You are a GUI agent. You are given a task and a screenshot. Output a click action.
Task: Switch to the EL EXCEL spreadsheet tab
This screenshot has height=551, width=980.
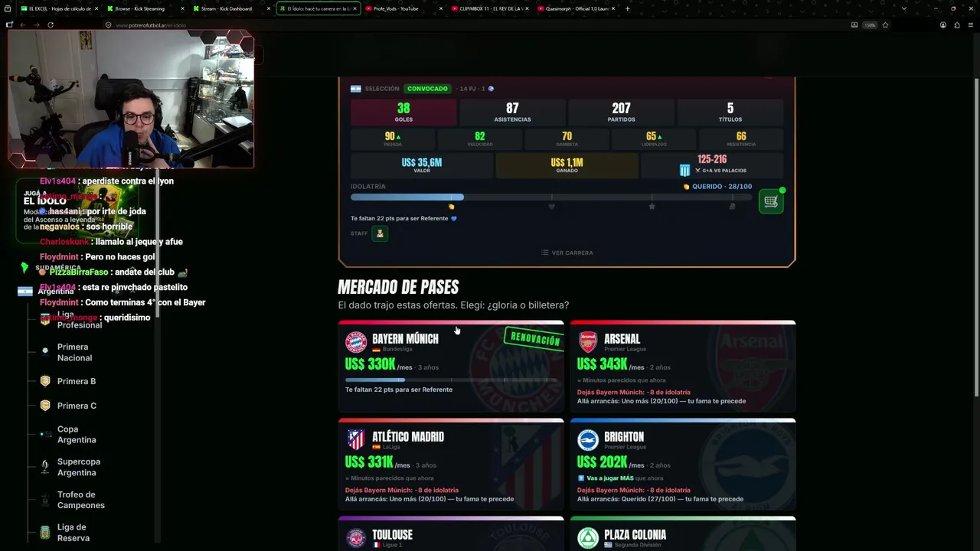(x=59, y=8)
